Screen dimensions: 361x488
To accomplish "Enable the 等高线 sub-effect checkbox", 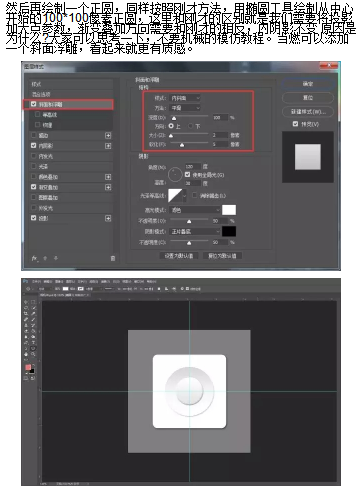I will click(38, 114).
